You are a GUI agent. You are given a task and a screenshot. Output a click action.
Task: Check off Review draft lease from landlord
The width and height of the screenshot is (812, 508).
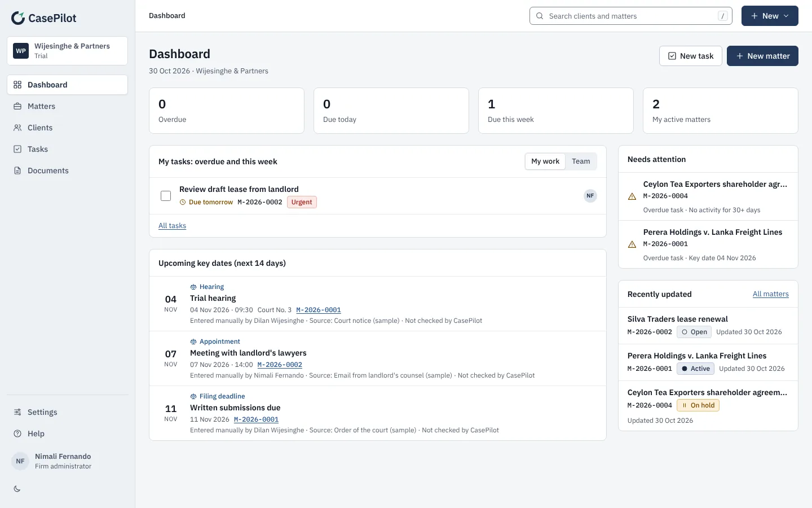click(166, 196)
